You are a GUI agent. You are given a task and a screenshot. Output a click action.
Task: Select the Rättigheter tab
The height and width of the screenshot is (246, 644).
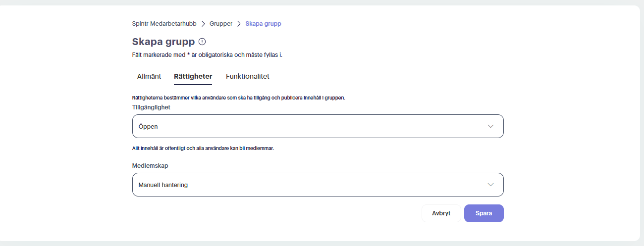[193, 76]
